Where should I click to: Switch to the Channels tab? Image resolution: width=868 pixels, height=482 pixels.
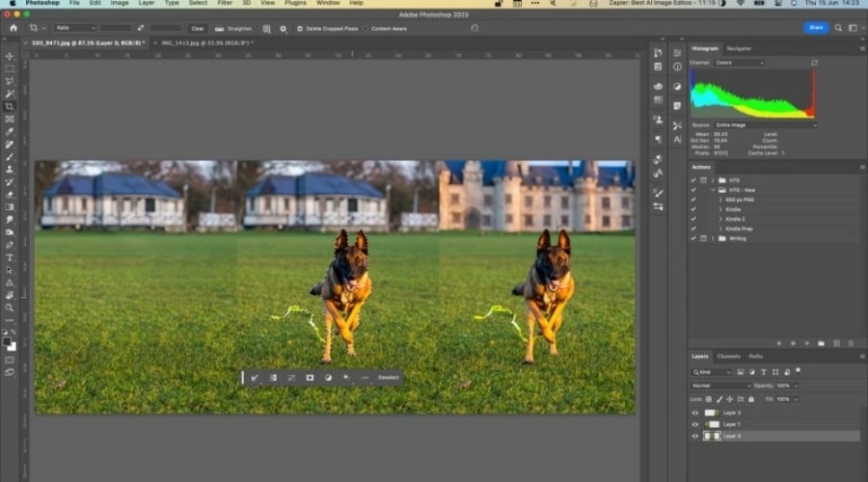(728, 357)
